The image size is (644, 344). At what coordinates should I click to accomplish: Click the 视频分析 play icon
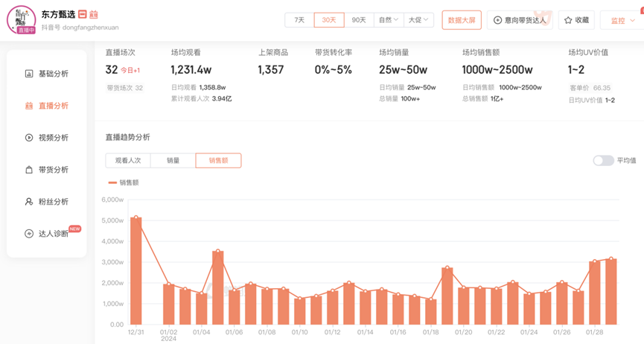coord(29,138)
